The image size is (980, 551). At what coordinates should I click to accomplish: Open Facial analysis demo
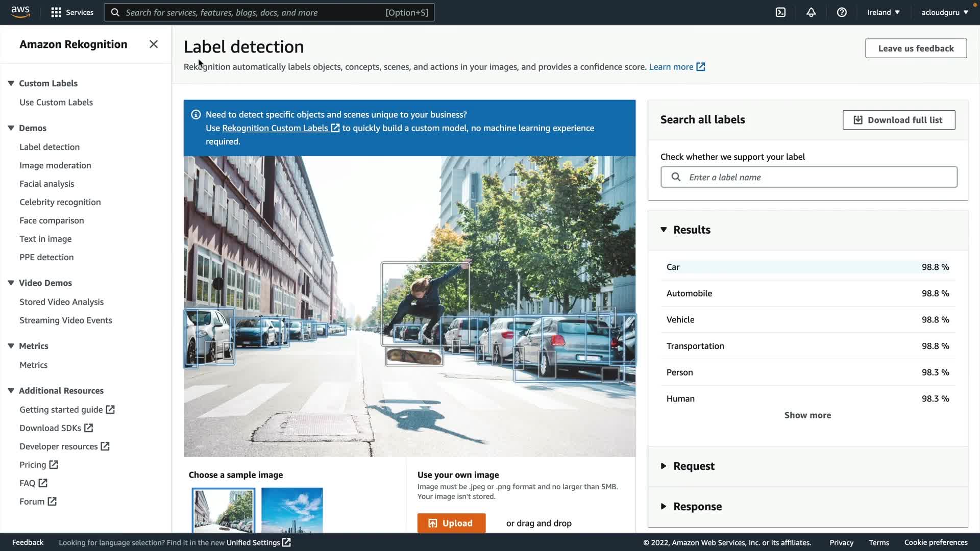(x=46, y=184)
